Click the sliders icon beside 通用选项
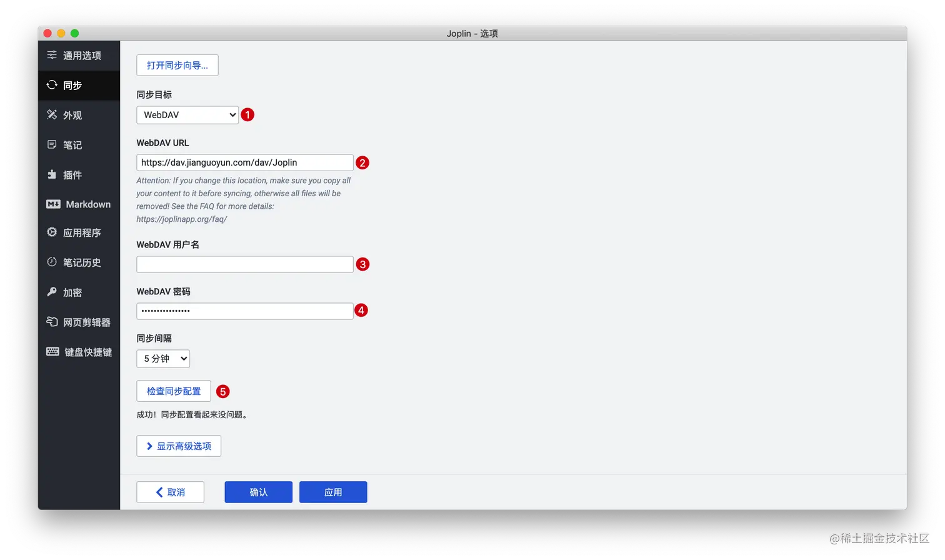Viewport: 945px width, 560px height. [x=52, y=55]
